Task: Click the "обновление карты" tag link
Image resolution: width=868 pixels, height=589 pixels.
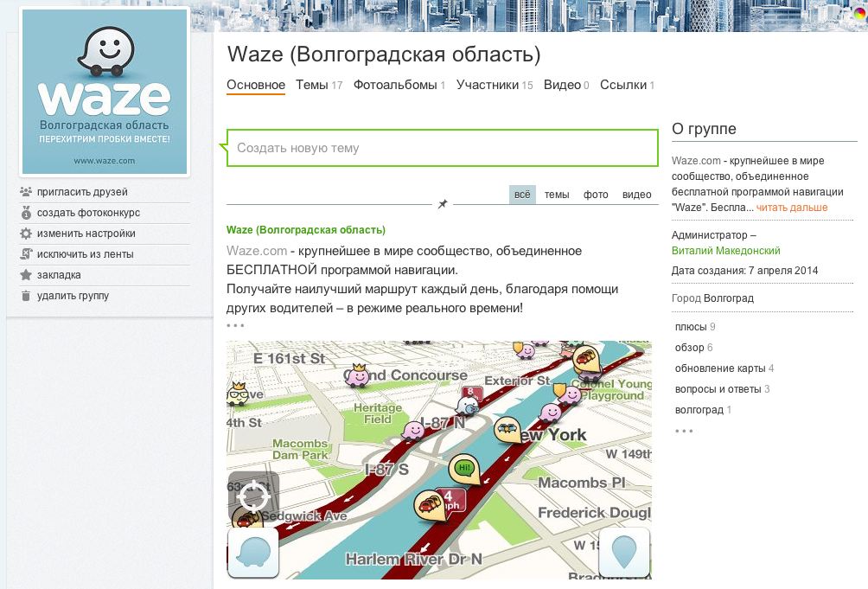Action: click(x=719, y=368)
